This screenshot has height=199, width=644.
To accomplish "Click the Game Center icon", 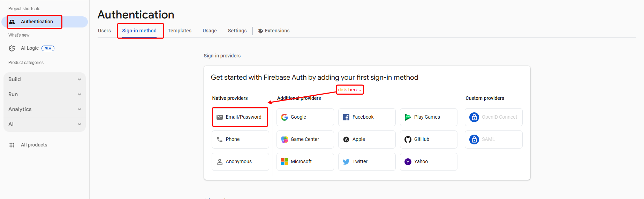I will click(x=285, y=140).
